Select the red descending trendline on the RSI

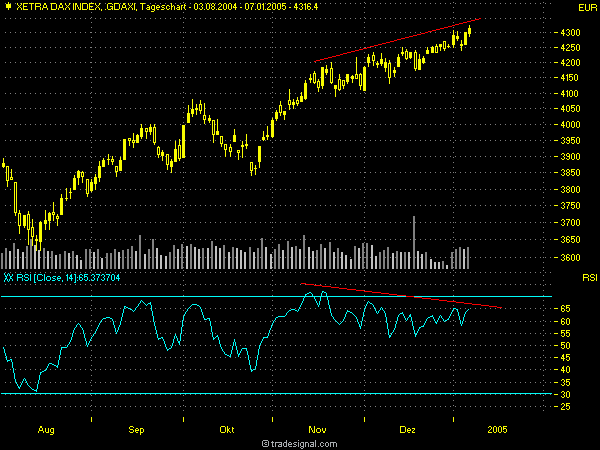tap(401, 296)
